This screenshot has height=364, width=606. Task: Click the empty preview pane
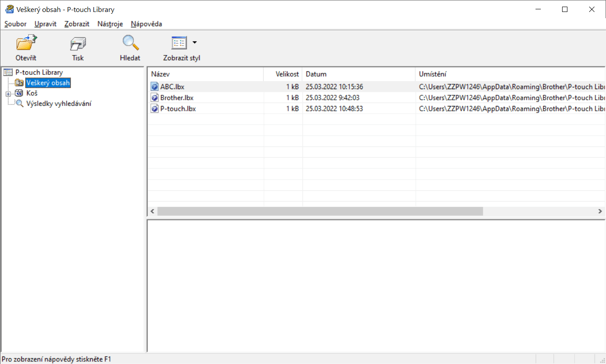[x=376, y=286]
